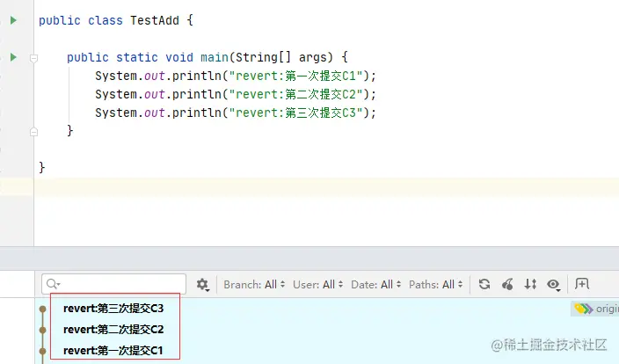Image resolution: width=619 pixels, height=364 pixels.
Task: Click the main method name
Action: tap(215, 57)
